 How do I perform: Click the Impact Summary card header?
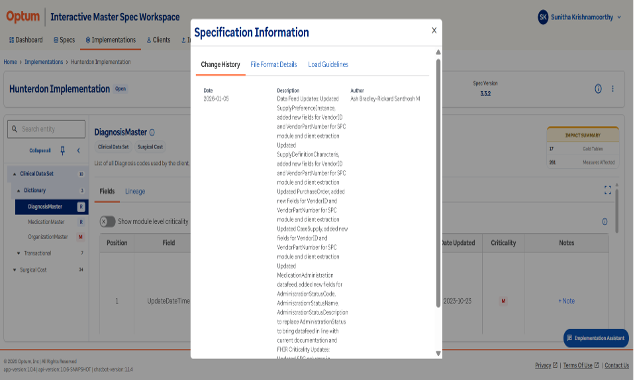click(583, 135)
